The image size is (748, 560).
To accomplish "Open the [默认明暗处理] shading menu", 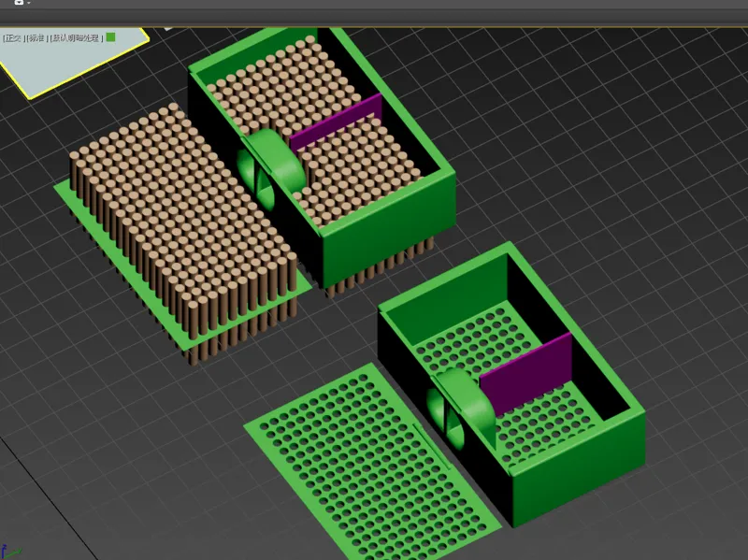I will tap(77, 38).
